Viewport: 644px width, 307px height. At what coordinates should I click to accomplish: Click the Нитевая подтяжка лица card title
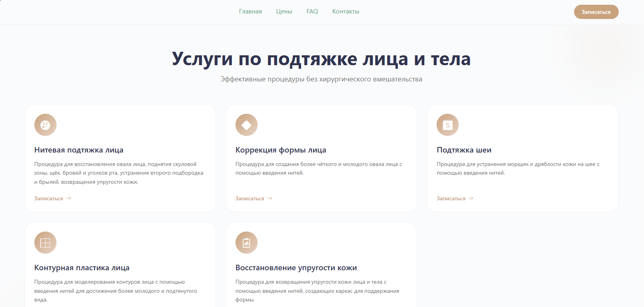click(x=79, y=150)
